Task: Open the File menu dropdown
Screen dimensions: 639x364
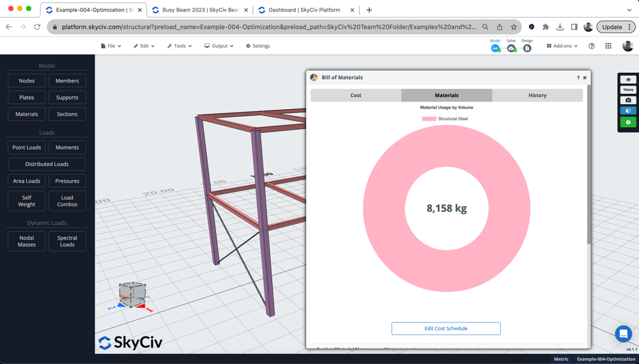Action: (x=111, y=46)
